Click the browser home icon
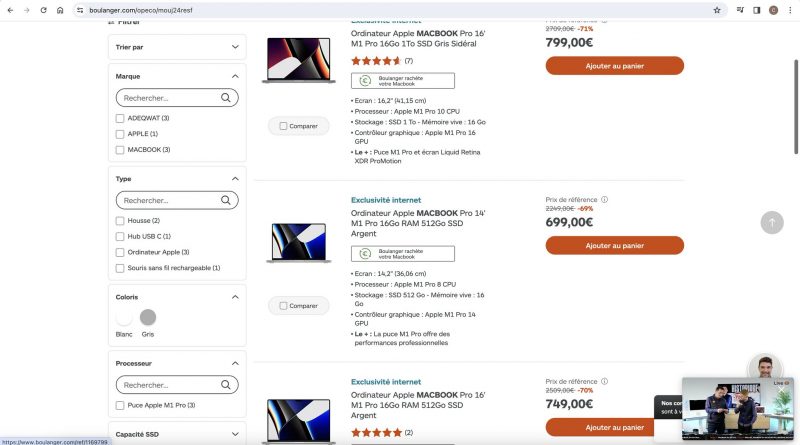Viewport: 800px width, 445px height. (60, 10)
